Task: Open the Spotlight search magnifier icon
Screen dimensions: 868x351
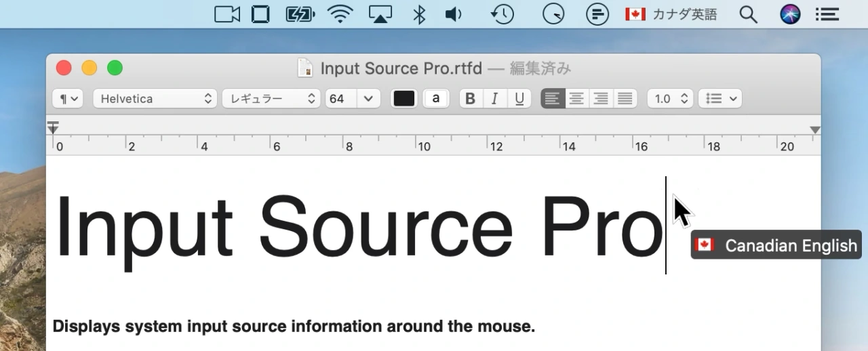Action: tap(748, 14)
